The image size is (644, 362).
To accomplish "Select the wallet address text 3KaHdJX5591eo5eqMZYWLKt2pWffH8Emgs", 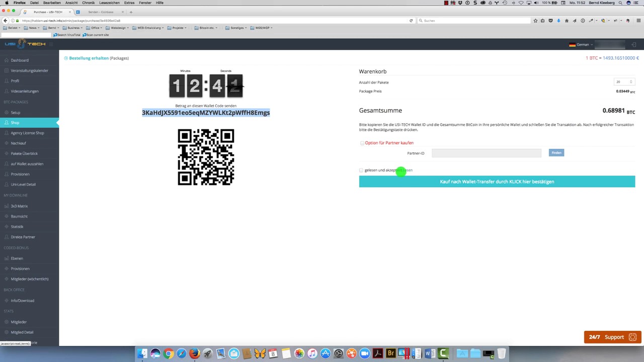I will 206,113.
